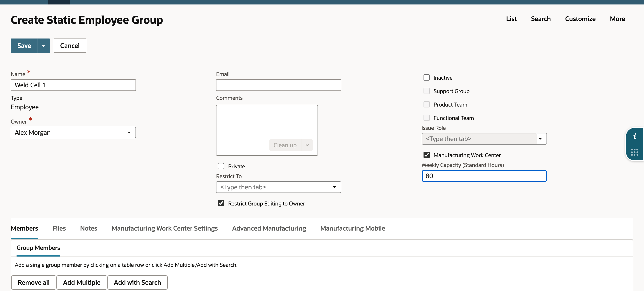
Task: Click Remove all button
Action: point(34,282)
